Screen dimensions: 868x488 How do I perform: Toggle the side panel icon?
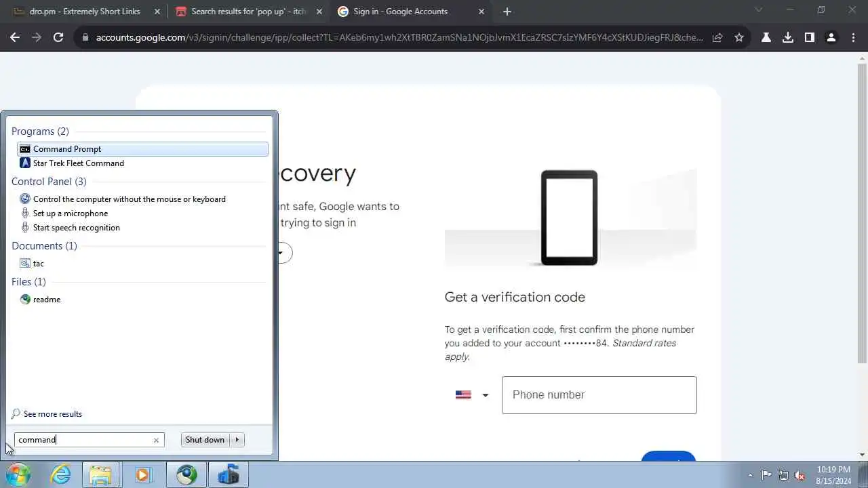(810, 38)
